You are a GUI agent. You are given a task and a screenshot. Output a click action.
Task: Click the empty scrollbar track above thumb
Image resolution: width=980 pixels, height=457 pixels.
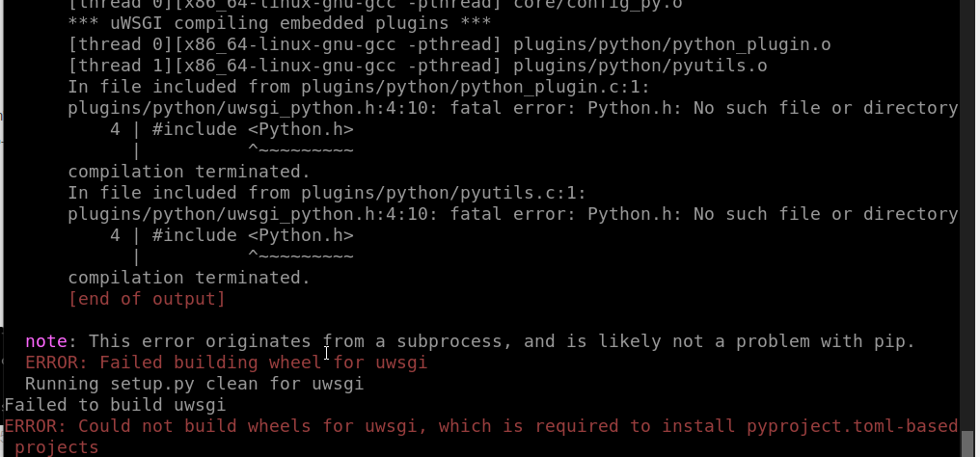pos(968,215)
